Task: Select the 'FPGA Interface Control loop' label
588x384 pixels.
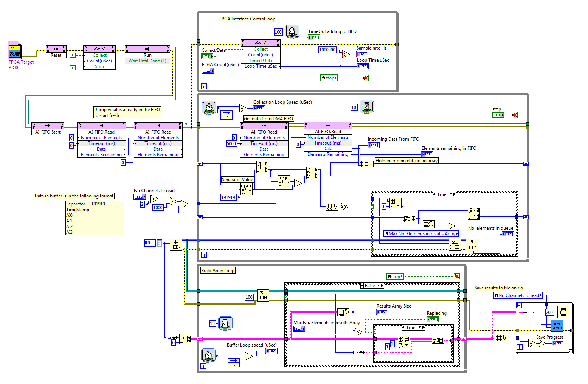Action: click(247, 19)
